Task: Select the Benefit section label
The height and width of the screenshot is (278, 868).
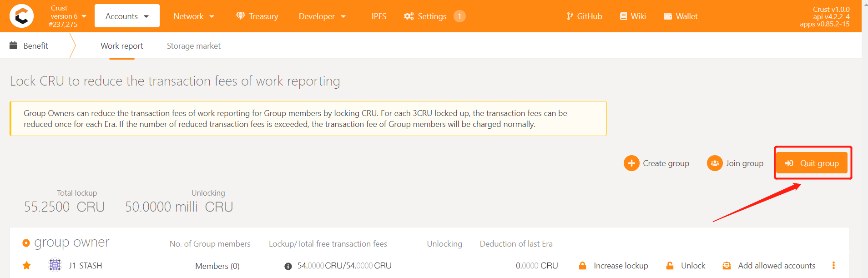Action: point(35,46)
